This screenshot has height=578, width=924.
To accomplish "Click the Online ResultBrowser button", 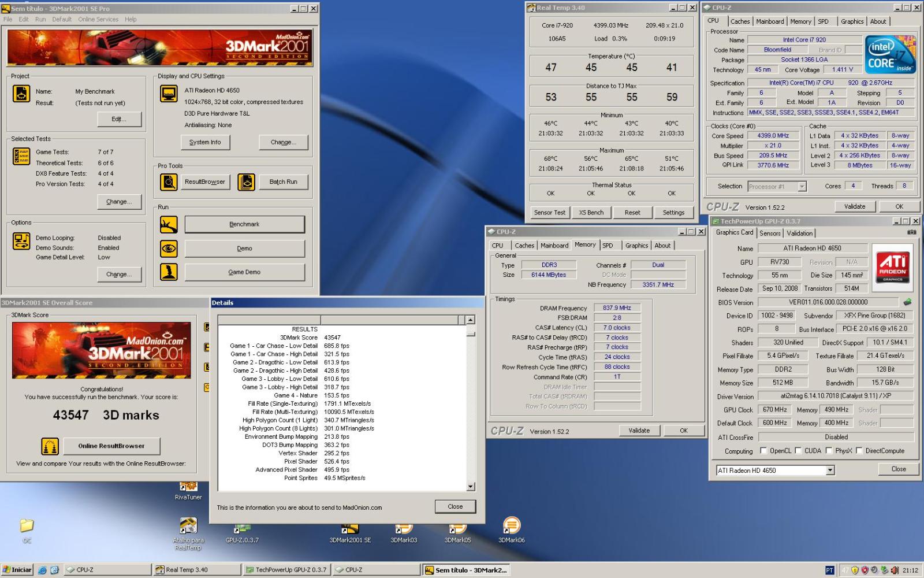I will (x=111, y=446).
